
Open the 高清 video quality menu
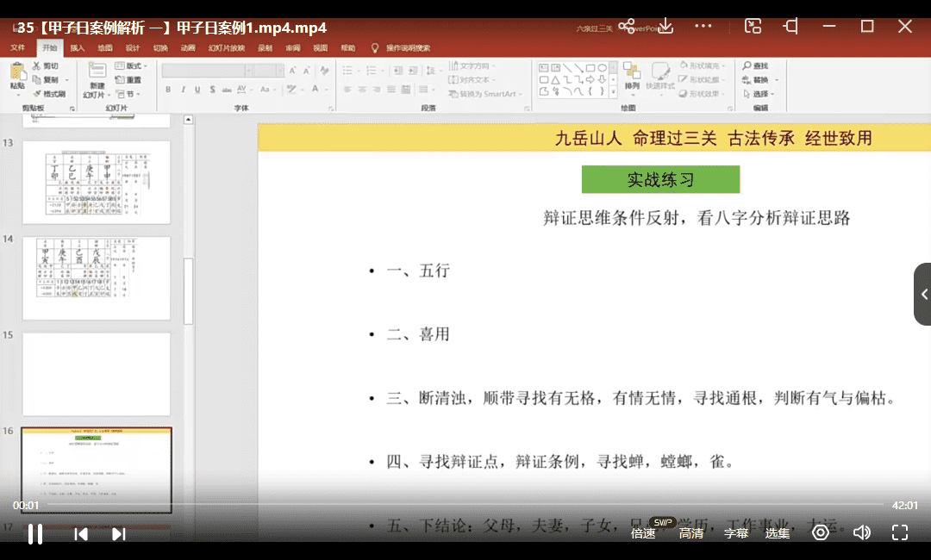pyautogui.click(x=691, y=533)
